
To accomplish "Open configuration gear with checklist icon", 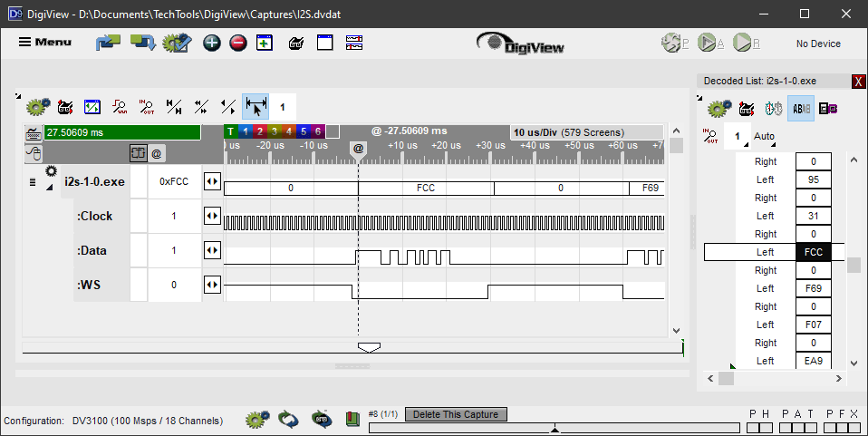I will [x=176, y=43].
